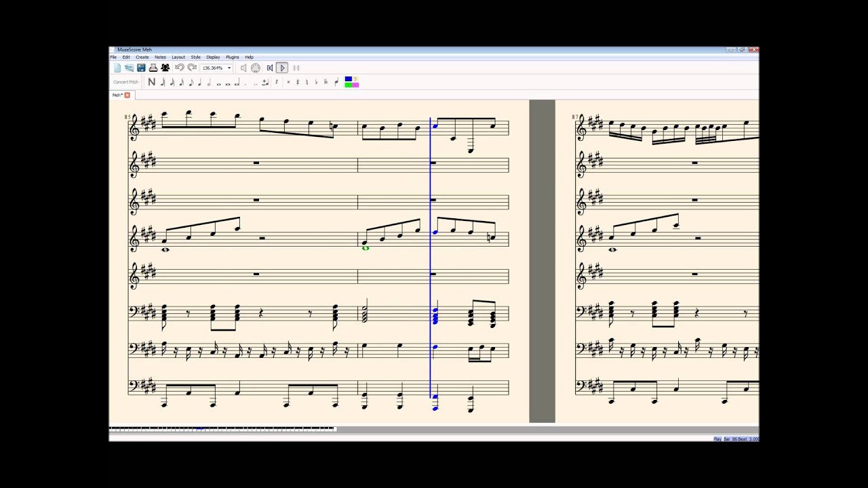
Task: Click the piano keyboard strip at the bottom
Action: pos(222,428)
